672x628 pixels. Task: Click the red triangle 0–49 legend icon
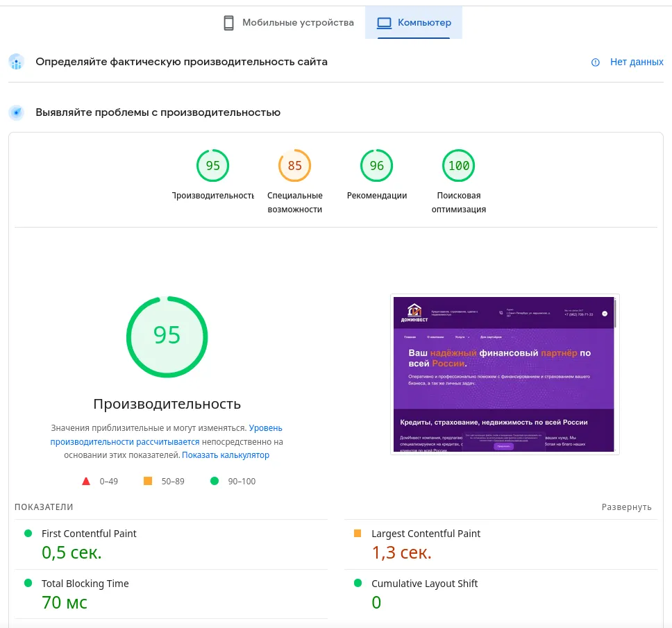86,481
